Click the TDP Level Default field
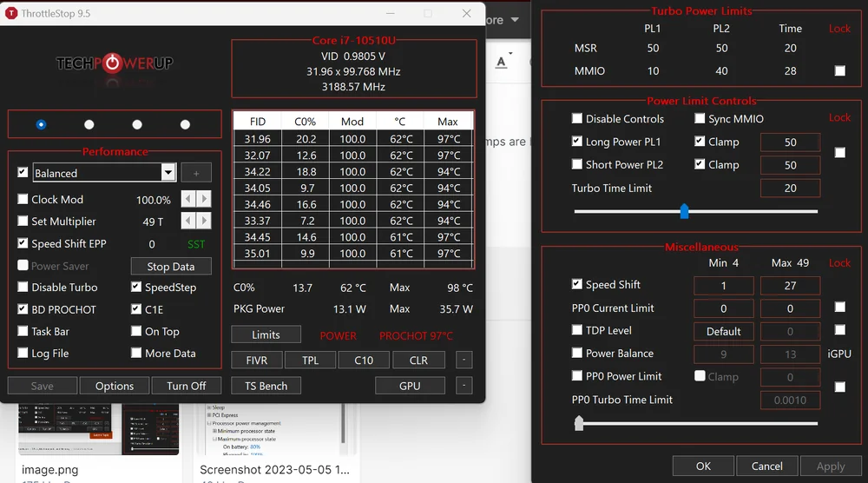 (724, 331)
